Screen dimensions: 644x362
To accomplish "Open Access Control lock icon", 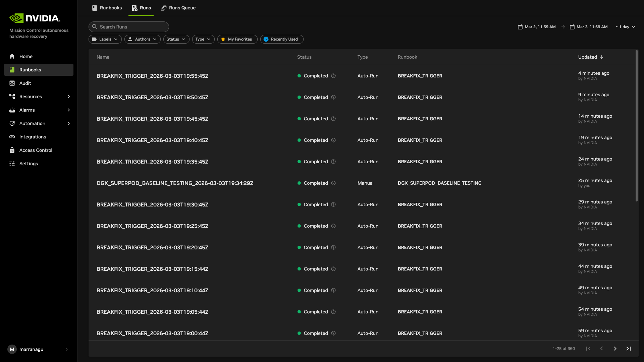I will pos(12,150).
